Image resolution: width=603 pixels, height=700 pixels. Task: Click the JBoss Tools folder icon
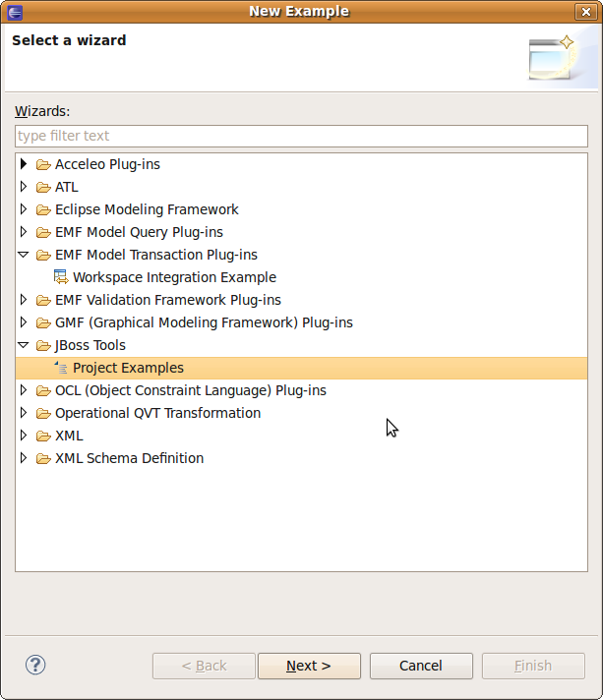pos(43,345)
